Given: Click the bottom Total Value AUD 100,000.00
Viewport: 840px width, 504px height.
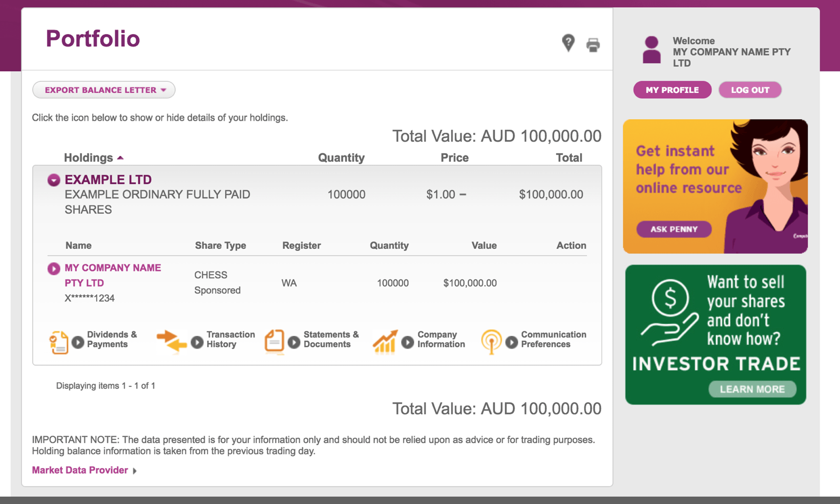Looking at the screenshot, I should click(x=497, y=408).
